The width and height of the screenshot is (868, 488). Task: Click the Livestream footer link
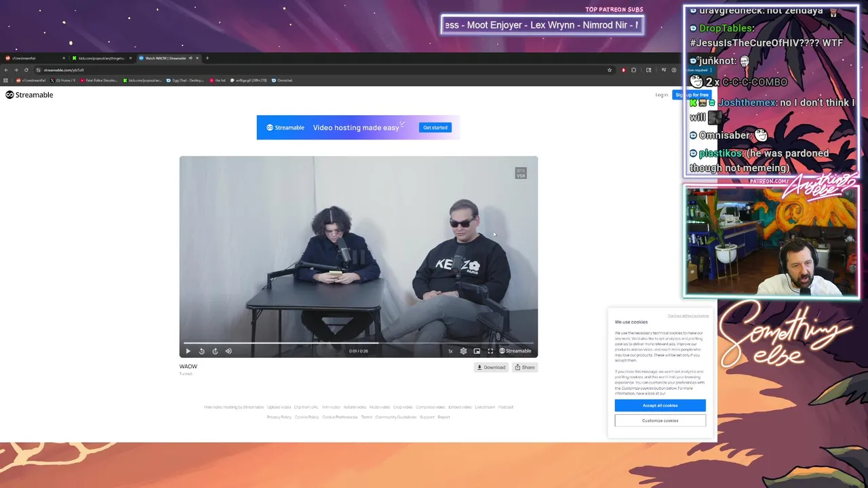[485, 407]
